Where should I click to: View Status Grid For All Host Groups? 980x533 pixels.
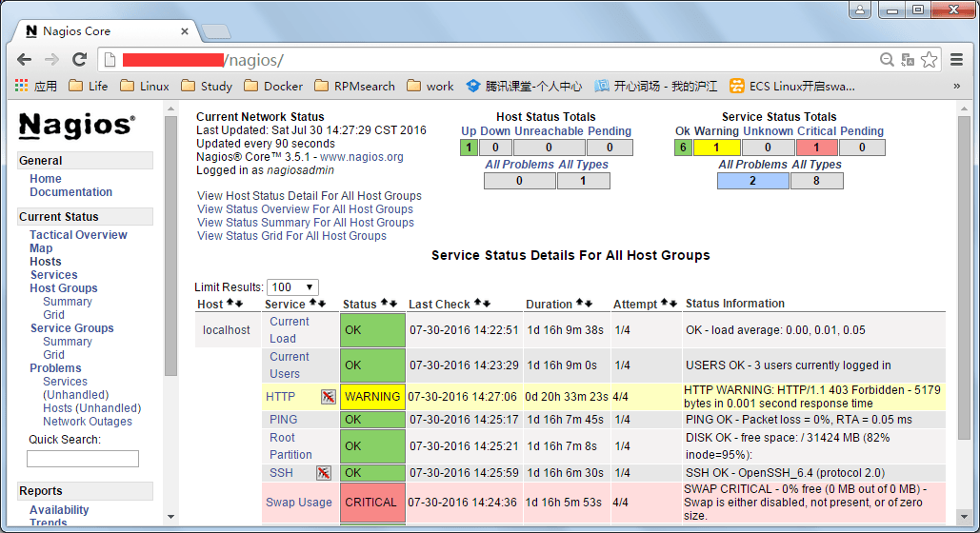[x=291, y=236]
